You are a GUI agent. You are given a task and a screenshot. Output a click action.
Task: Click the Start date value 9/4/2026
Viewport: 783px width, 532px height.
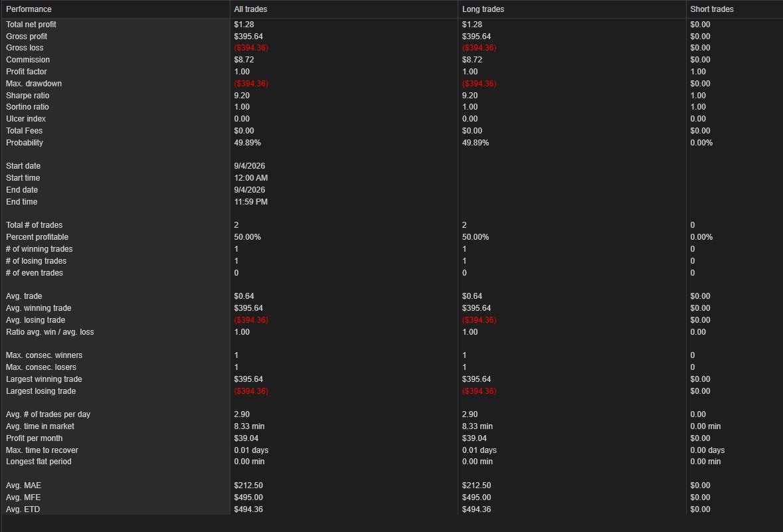coord(250,166)
